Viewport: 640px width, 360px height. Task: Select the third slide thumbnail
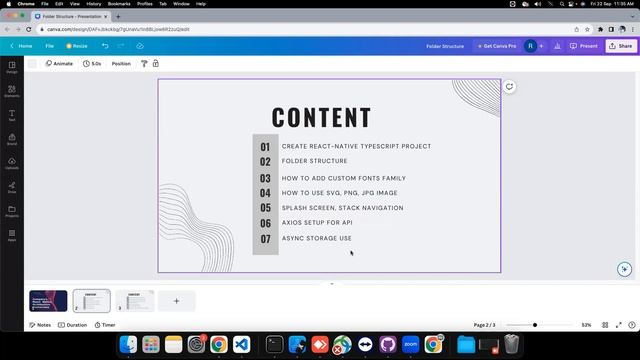coord(135,301)
